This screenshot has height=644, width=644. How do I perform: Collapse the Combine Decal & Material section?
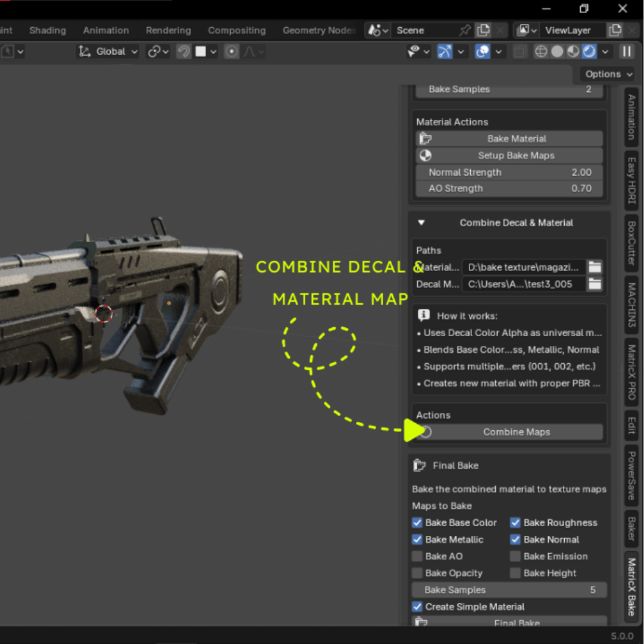(421, 223)
